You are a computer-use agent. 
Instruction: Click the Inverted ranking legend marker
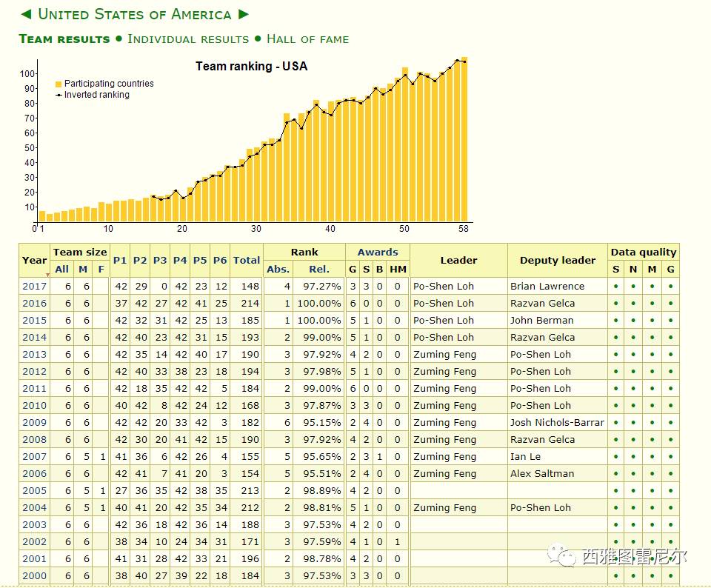[x=59, y=96]
